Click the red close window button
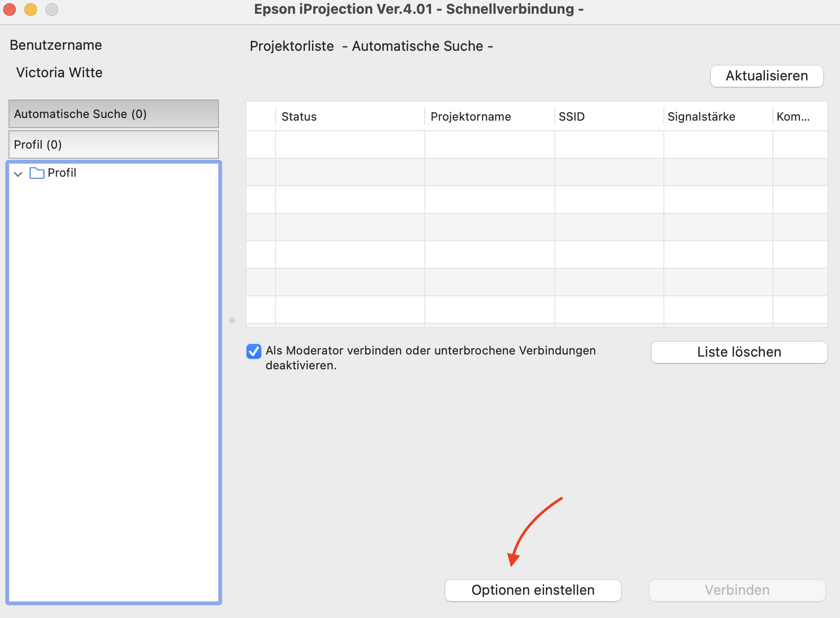840x618 pixels. point(10,10)
